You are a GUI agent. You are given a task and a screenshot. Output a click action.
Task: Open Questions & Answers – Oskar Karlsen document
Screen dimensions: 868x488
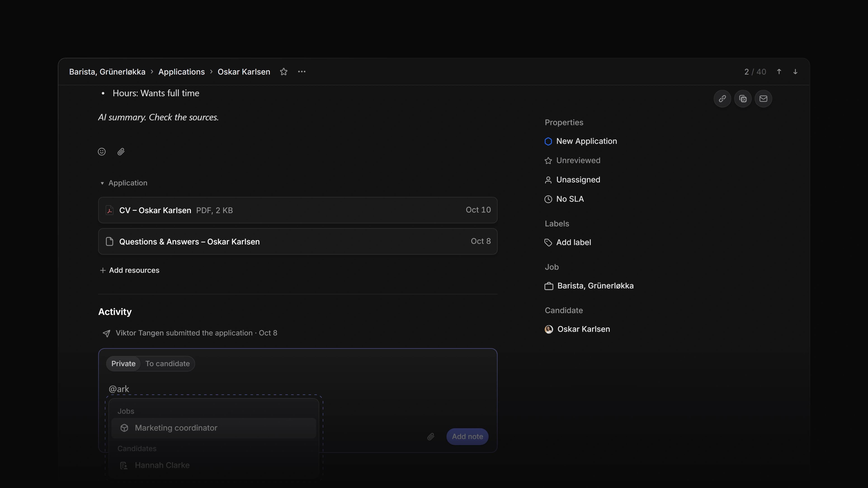(x=298, y=242)
